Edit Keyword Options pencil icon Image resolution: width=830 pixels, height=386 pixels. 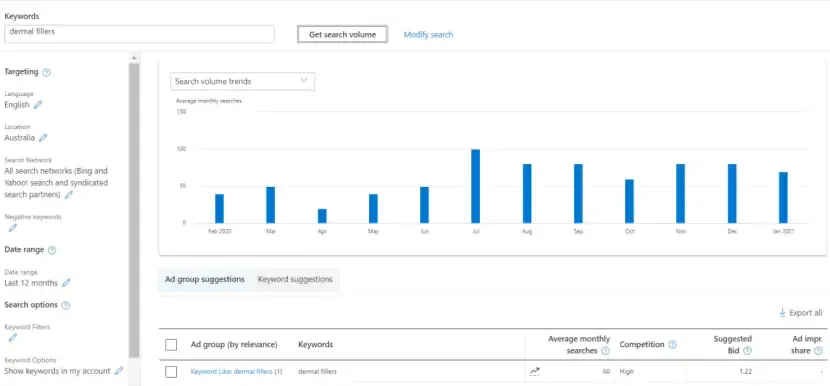pos(119,371)
